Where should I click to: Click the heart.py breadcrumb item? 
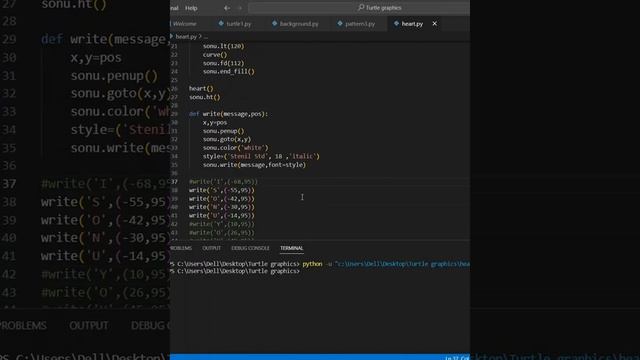(186, 37)
